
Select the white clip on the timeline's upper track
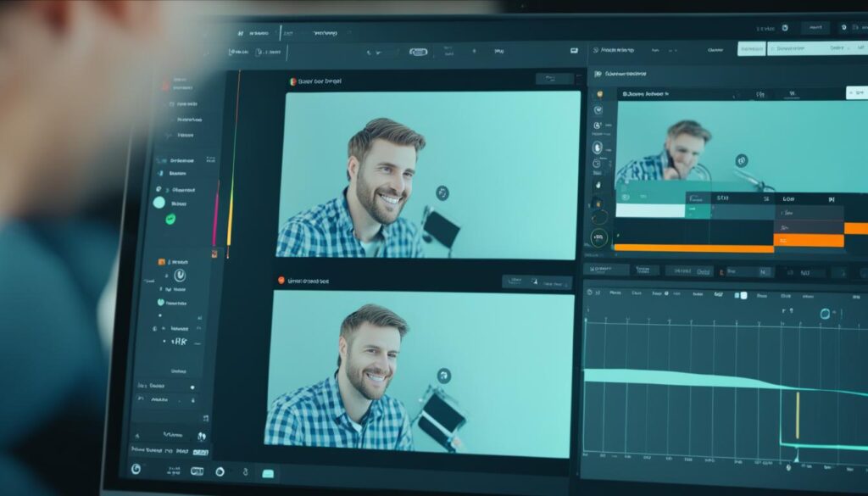tap(650, 210)
